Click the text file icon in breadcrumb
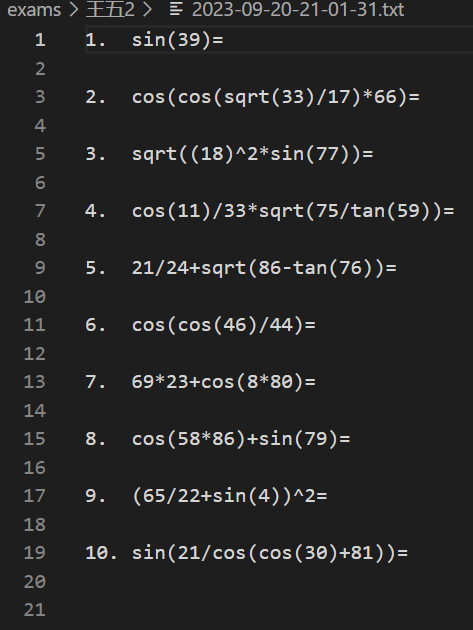 point(176,9)
